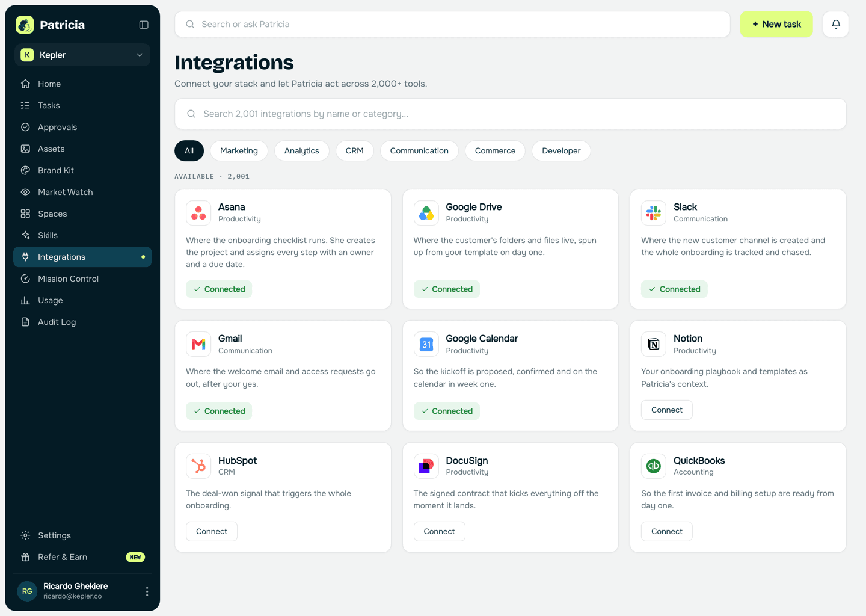Click the Notion logo icon
The height and width of the screenshot is (616, 866).
(x=654, y=344)
